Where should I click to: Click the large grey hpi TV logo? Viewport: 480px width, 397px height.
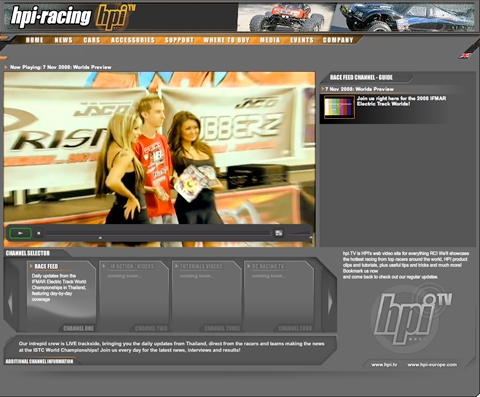(x=412, y=318)
